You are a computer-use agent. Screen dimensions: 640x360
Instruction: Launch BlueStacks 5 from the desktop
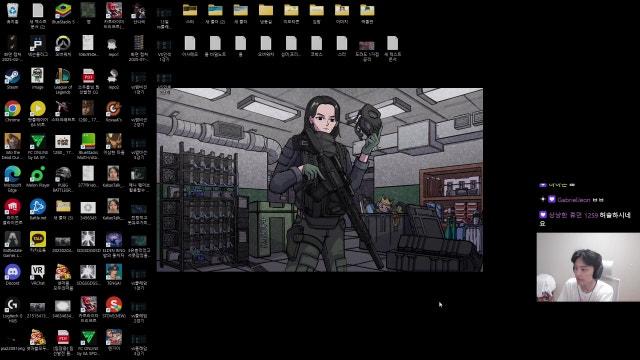(x=63, y=13)
